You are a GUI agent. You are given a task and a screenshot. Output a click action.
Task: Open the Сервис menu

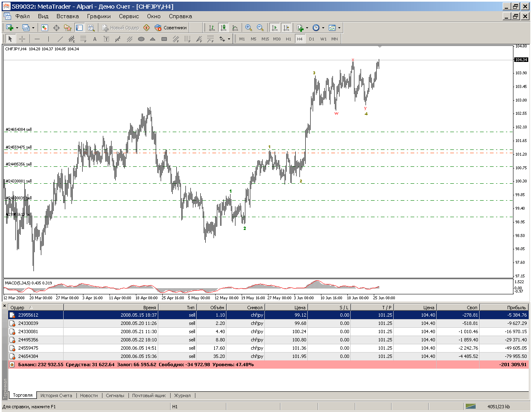click(129, 16)
